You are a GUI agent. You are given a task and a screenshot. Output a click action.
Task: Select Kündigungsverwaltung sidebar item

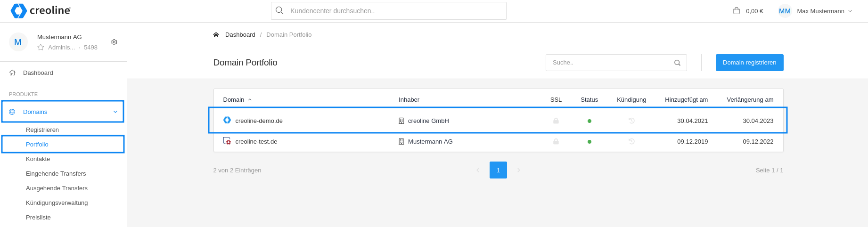pos(57,203)
